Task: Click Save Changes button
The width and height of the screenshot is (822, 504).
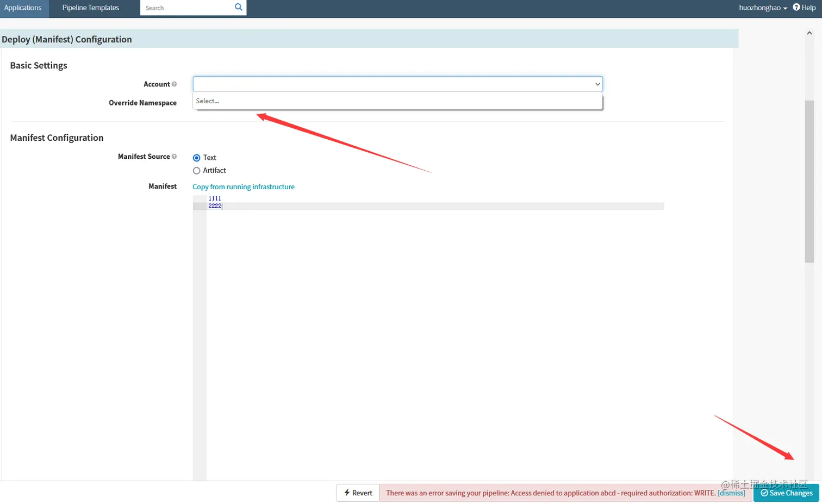Action: pos(786,493)
